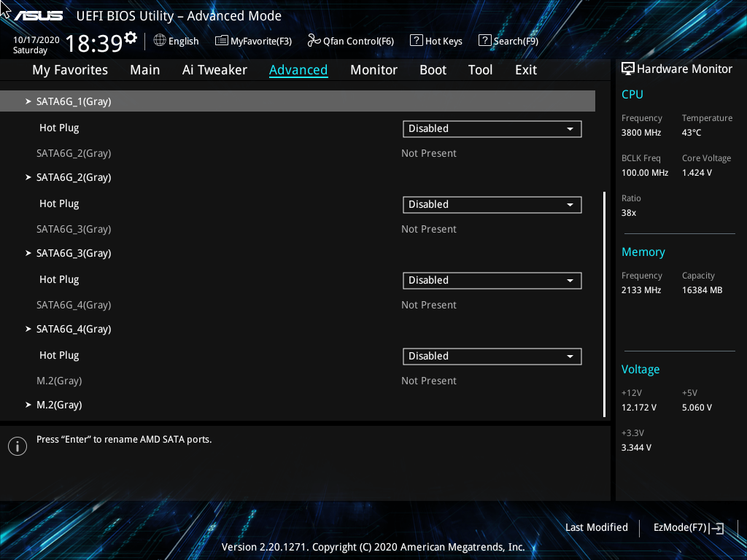Click the 2133 MHz memory frequency
Image resolution: width=747 pixels, height=560 pixels.
(x=640, y=290)
